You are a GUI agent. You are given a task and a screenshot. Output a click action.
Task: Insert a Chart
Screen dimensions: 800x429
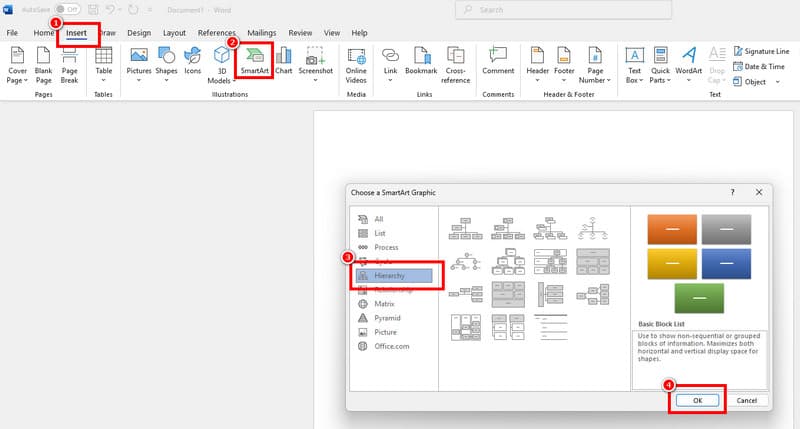point(284,61)
